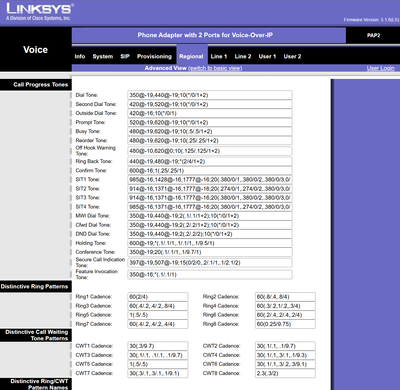Click the PAP2 model label
Viewport: 400px width, 390px height.
(x=373, y=35)
